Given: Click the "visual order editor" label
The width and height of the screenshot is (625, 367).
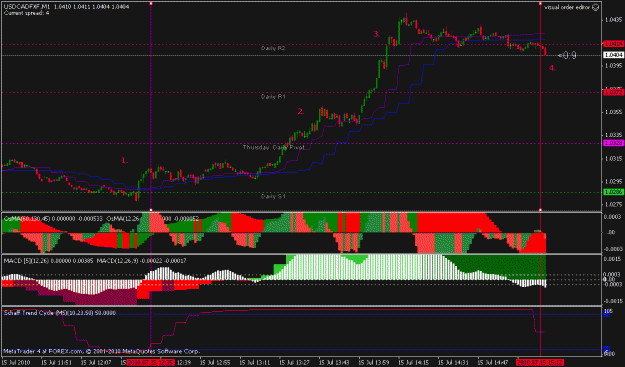Looking at the screenshot, I should (567, 7).
